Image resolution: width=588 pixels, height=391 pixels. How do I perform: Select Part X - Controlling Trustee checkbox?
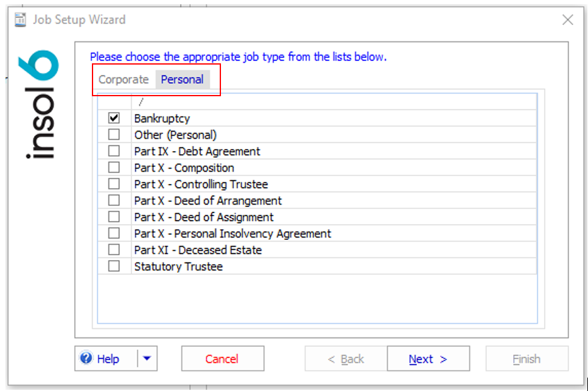point(114,184)
